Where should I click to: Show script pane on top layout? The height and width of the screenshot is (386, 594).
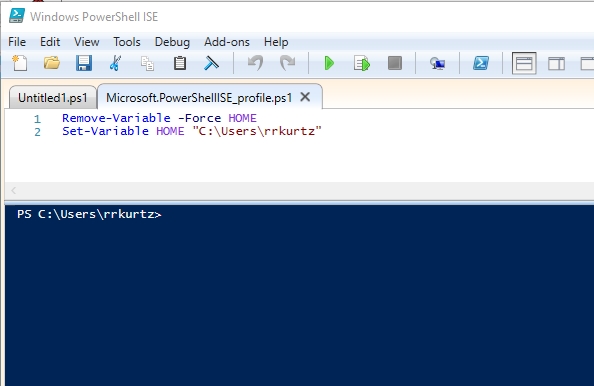[x=524, y=63]
